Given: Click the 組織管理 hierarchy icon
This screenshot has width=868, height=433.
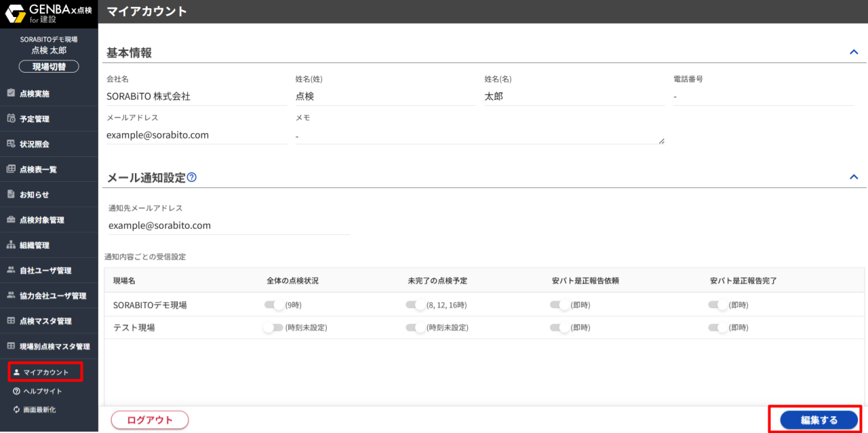Looking at the screenshot, I should tap(11, 245).
